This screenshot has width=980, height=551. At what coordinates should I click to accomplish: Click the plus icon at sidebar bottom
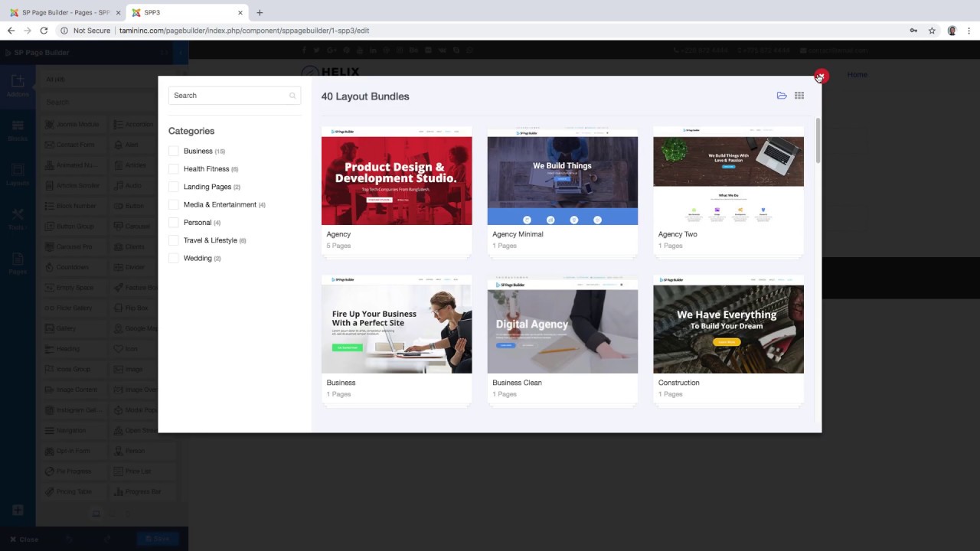(18, 510)
